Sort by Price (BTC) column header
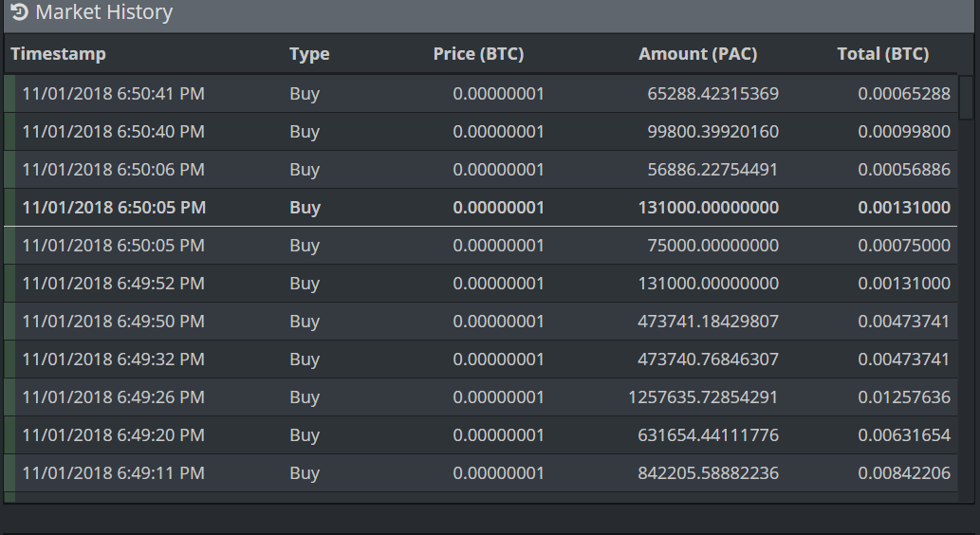 coord(478,54)
